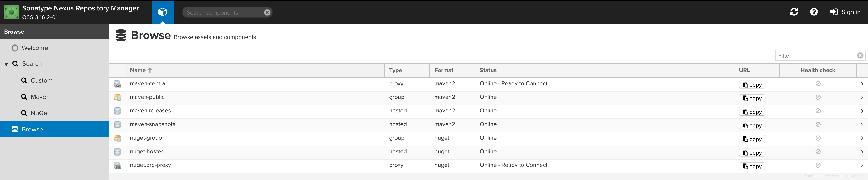Click the maven-public group folder icon
This screenshot has width=868, height=180.
click(117, 97)
